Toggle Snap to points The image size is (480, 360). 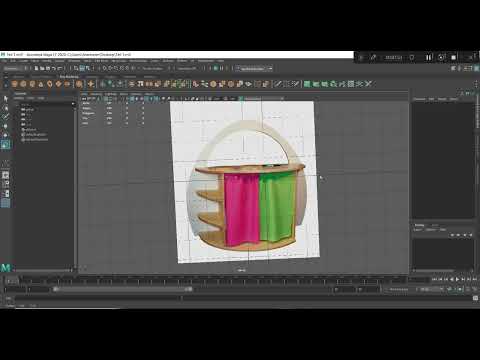(x=116, y=68)
